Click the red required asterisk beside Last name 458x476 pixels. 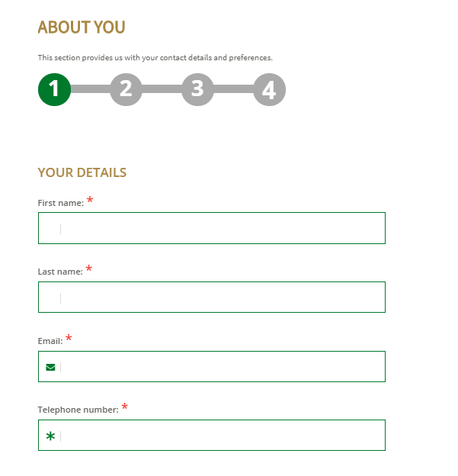pos(88,269)
